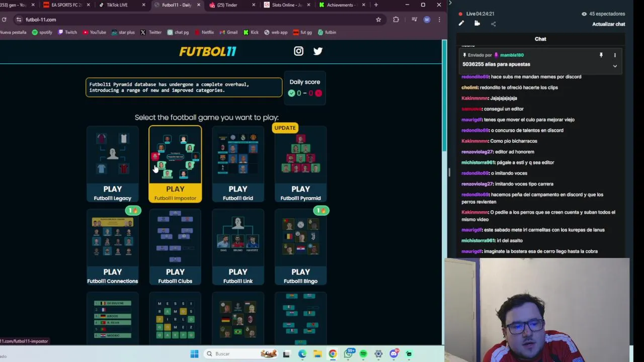Reload the futbol-11.com page
644x362 pixels.
[4, 20]
